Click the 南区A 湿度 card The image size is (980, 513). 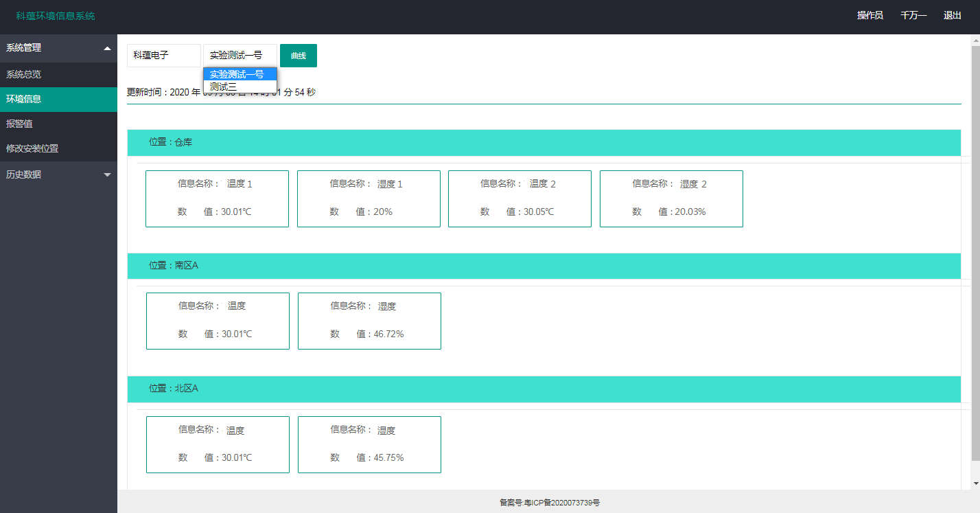click(x=369, y=321)
